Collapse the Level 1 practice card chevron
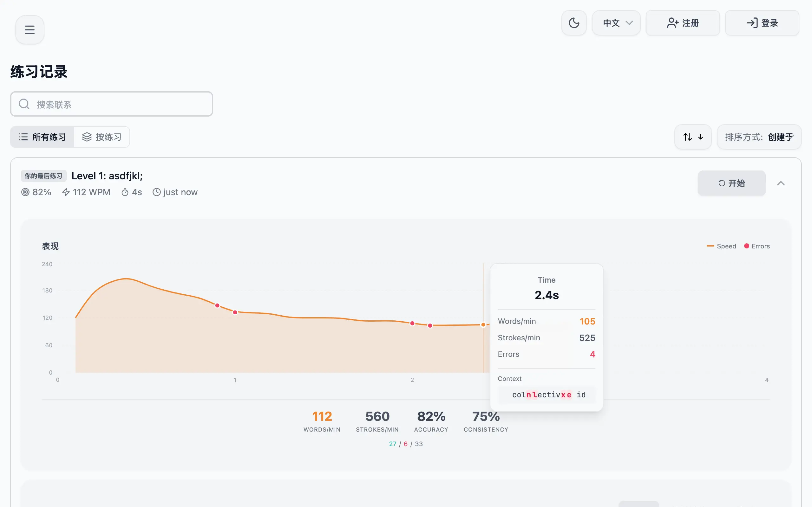The height and width of the screenshot is (507, 812). tap(782, 183)
